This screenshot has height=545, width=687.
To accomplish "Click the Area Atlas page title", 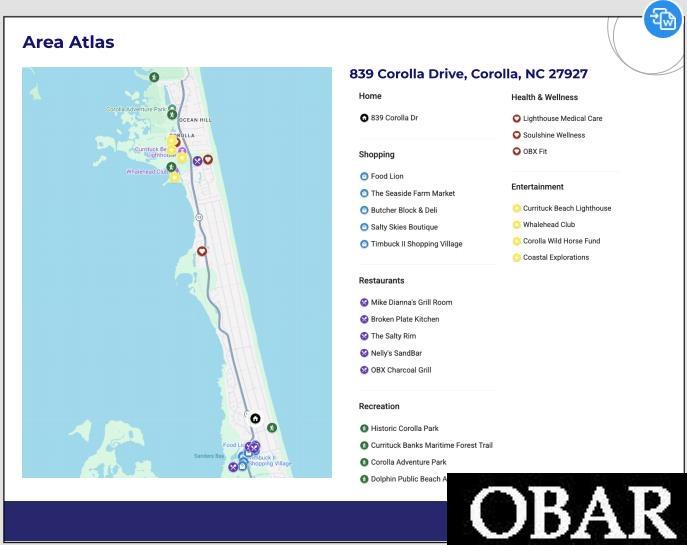I will (68, 42).
